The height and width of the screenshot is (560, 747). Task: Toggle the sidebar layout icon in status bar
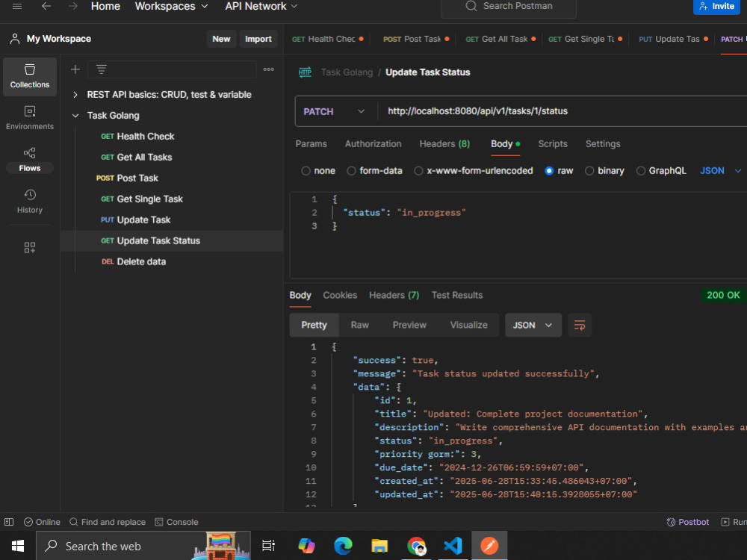9,522
